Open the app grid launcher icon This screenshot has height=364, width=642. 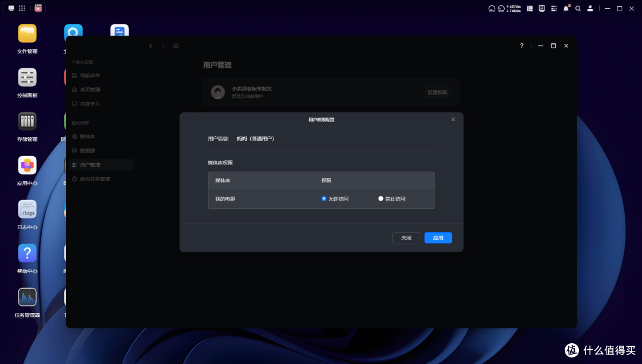(22, 8)
